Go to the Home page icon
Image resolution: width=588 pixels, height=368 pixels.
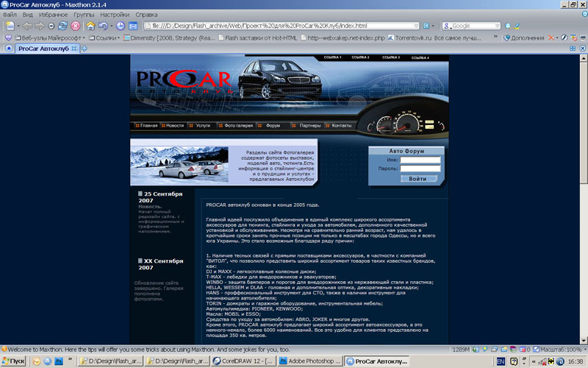point(90,26)
